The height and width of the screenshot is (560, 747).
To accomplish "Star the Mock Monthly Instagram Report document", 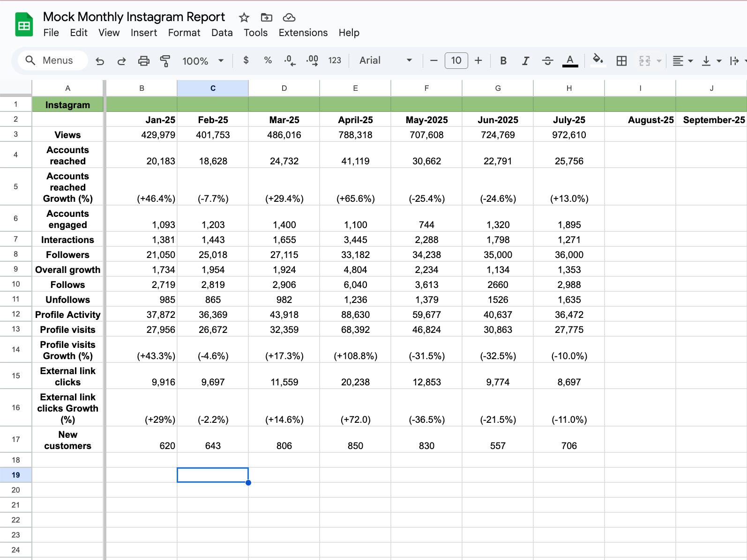I will (244, 18).
